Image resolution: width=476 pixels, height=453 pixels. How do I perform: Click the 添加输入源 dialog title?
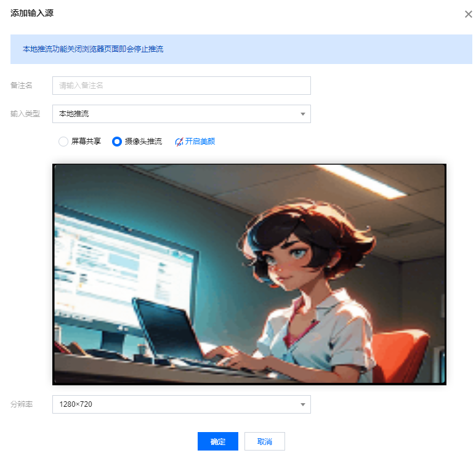pos(32,13)
